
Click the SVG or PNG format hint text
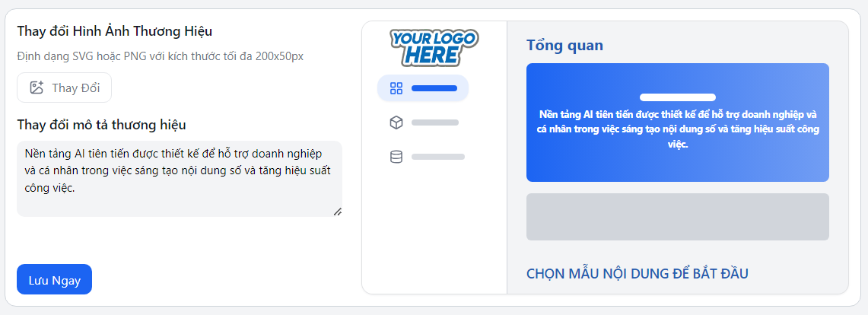(x=160, y=56)
